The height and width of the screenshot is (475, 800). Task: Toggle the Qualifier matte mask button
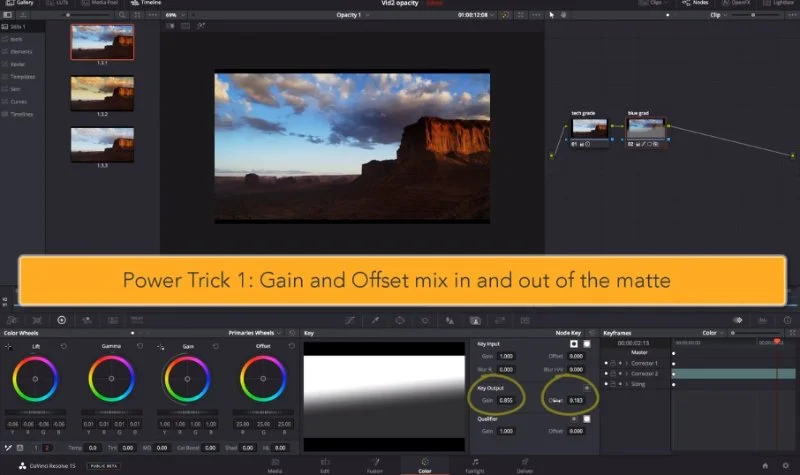click(587, 419)
